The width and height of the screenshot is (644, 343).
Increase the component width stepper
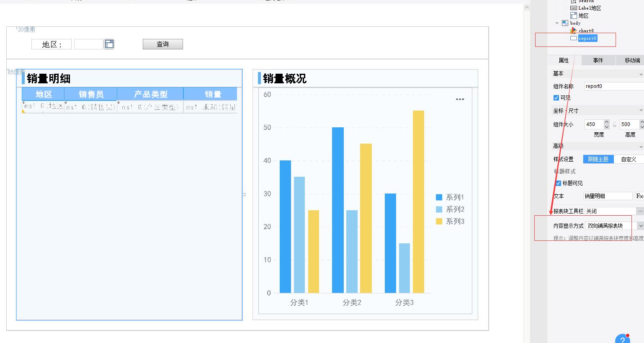[x=606, y=122]
